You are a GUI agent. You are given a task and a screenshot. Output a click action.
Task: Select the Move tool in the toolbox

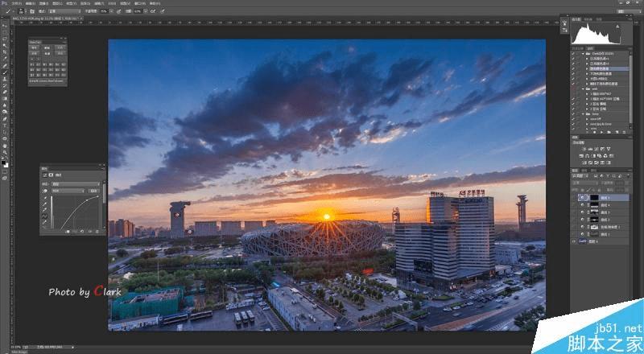point(5,27)
